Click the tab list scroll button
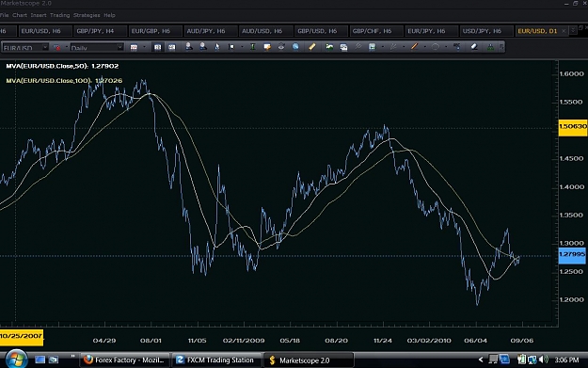Image resolution: width=588 pixels, height=368 pixels. tap(573, 31)
